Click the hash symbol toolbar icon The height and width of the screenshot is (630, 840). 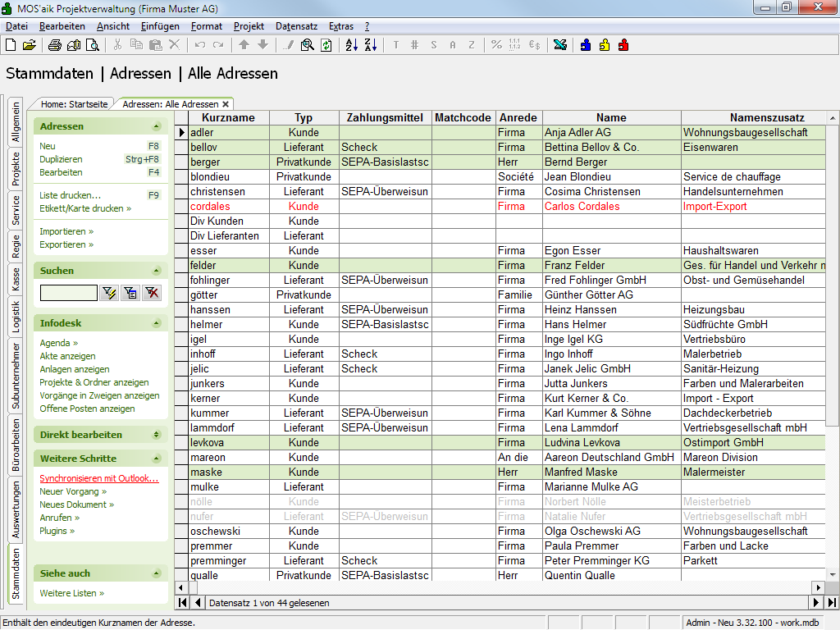(x=414, y=46)
